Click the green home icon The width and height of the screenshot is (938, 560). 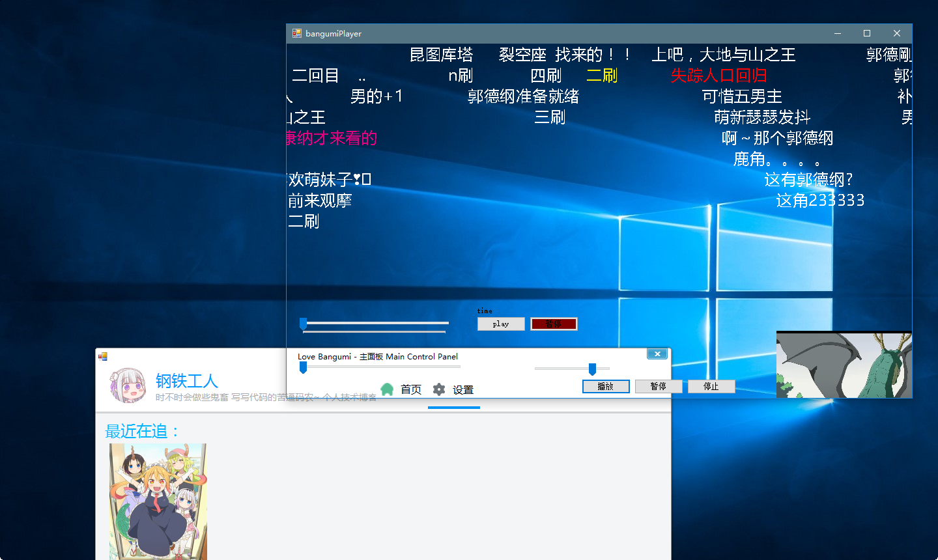pyautogui.click(x=387, y=389)
